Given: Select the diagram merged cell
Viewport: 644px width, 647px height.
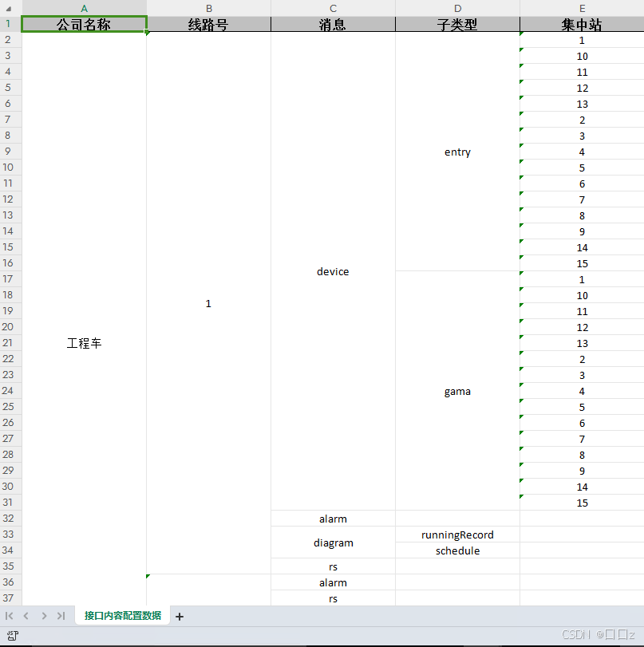Looking at the screenshot, I should point(333,542).
